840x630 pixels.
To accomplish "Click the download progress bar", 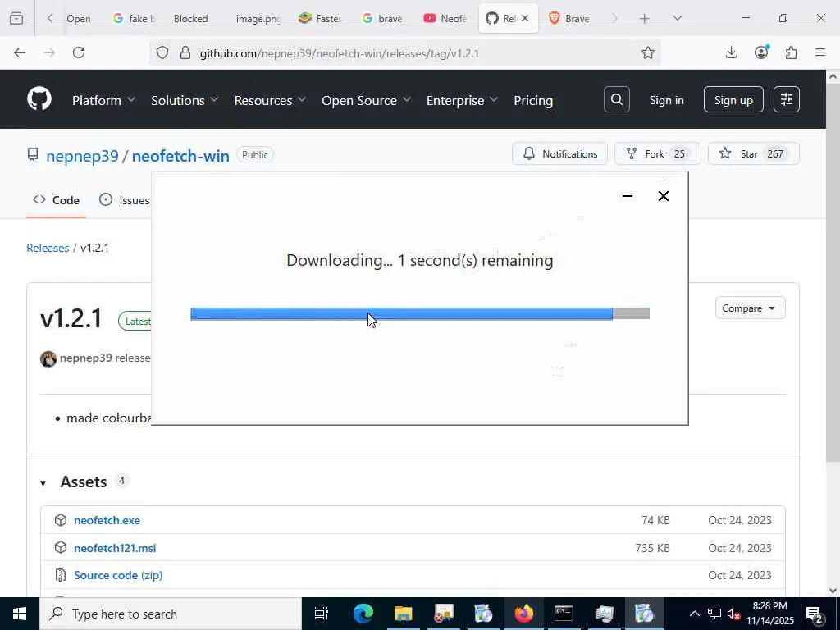I will tap(420, 313).
